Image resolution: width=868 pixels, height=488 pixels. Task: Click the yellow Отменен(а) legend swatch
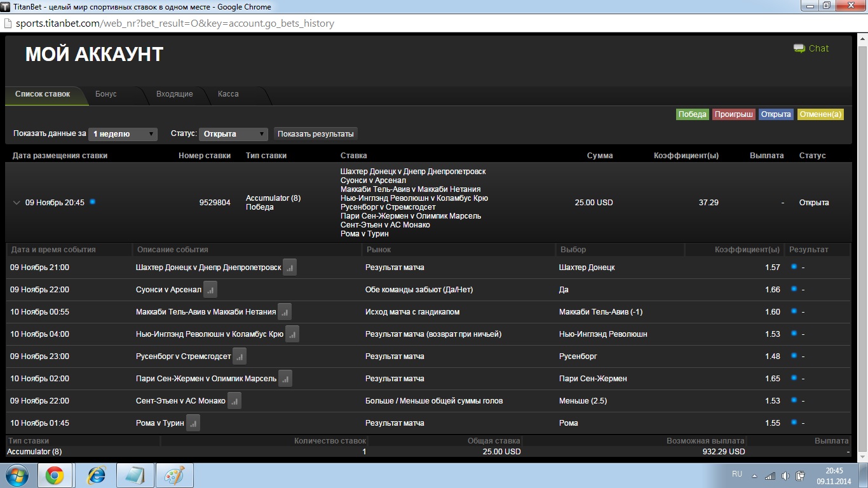pyautogui.click(x=820, y=114)
